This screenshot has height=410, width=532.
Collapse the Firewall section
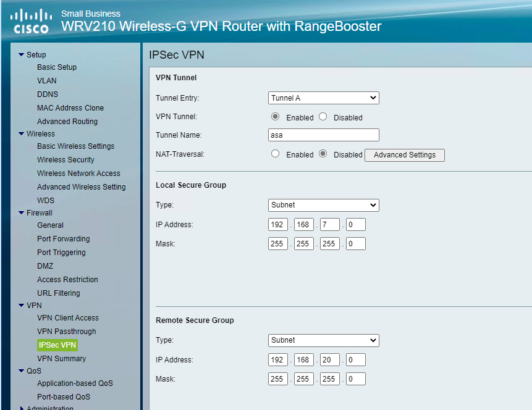(x=23, y=212)
